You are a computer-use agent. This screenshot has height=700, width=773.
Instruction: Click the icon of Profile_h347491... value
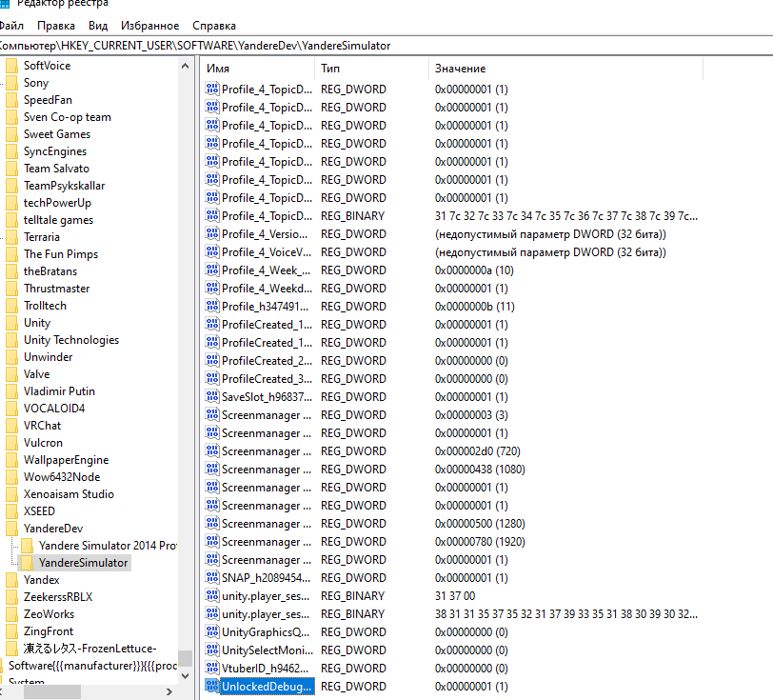tap(212, 307)
